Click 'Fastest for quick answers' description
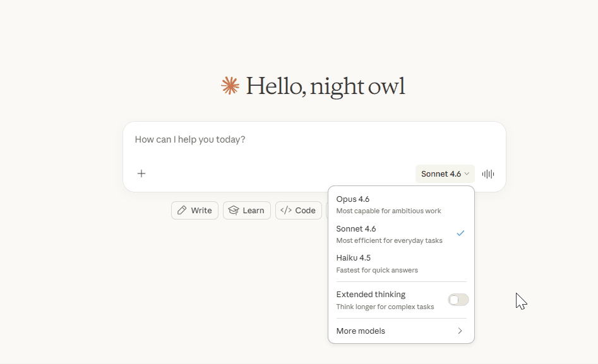Viewport: 598px width, 364px height. (x=377, y=270)
